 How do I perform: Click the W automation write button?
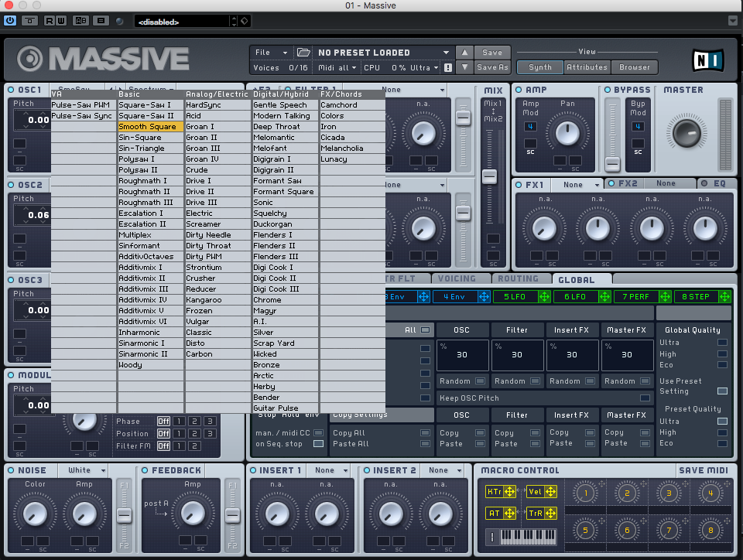pyautogui.click(x=61, y=21)
